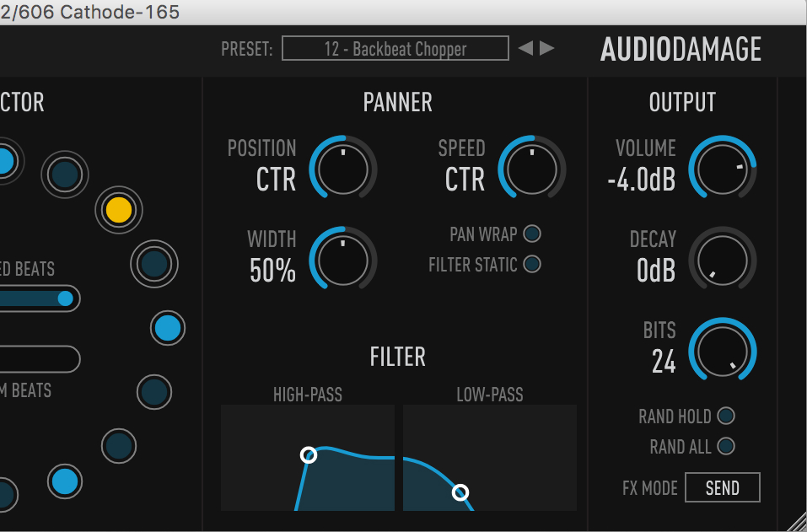Open the preset box showing Backbeat Chopper
Screen dimensions: 807x532
point(395,48)
